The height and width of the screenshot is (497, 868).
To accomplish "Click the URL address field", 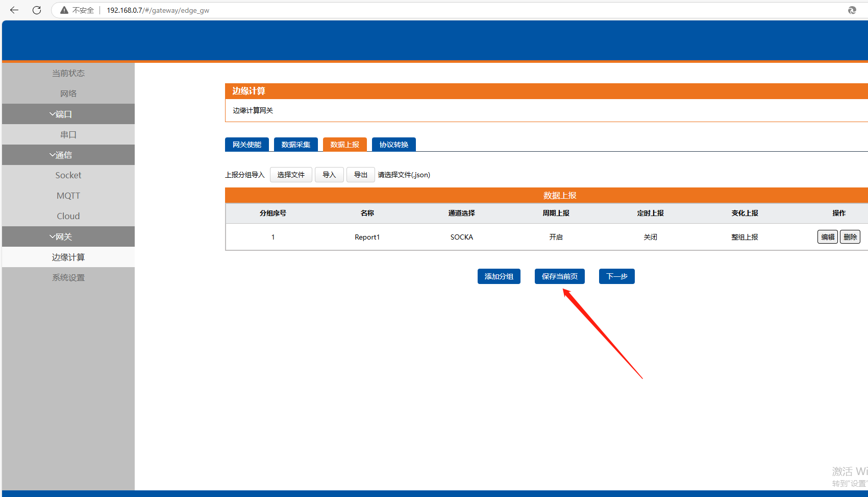I will click(408, 10).
